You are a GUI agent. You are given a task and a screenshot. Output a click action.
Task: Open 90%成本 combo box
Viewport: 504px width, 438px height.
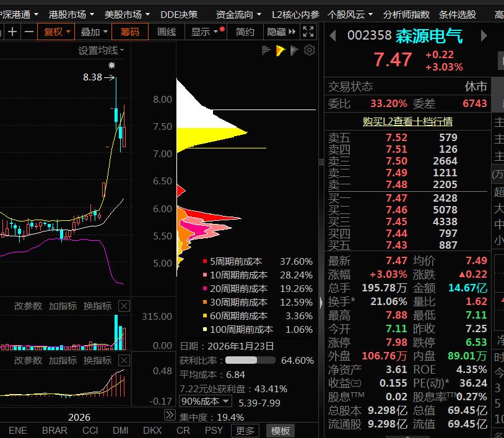(x=205, y=401)
